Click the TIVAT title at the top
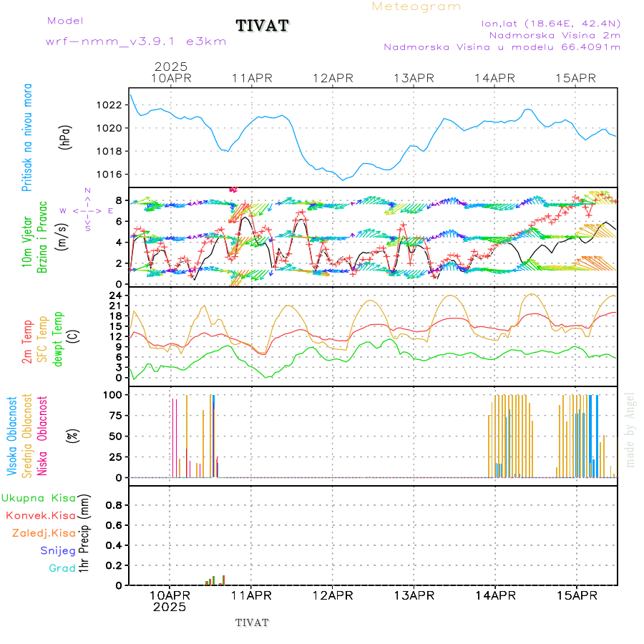Image resolution: width=644 pixels, height=644 pixels. coord(263,26)
